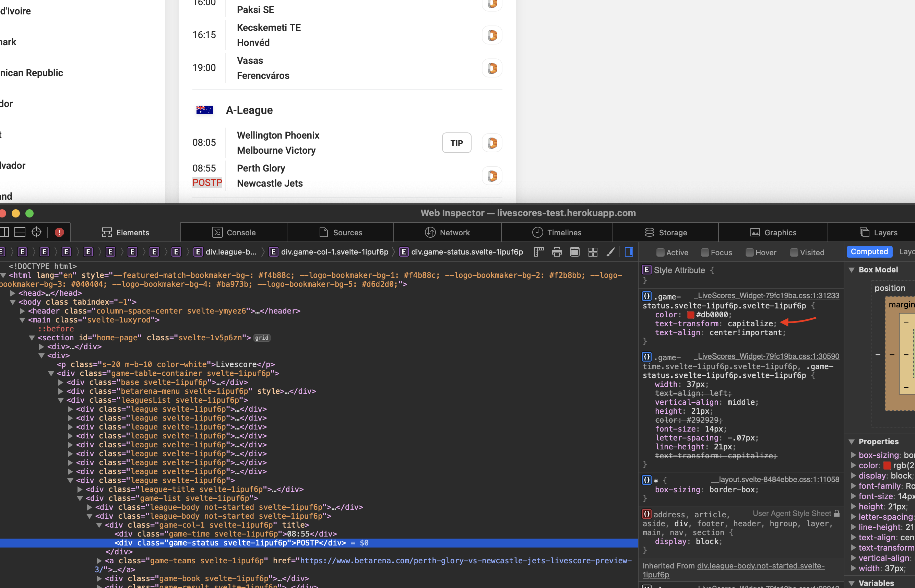915x588 pixels.
Task: Click the red #db0000 color swatch
Action: (690, 315)
